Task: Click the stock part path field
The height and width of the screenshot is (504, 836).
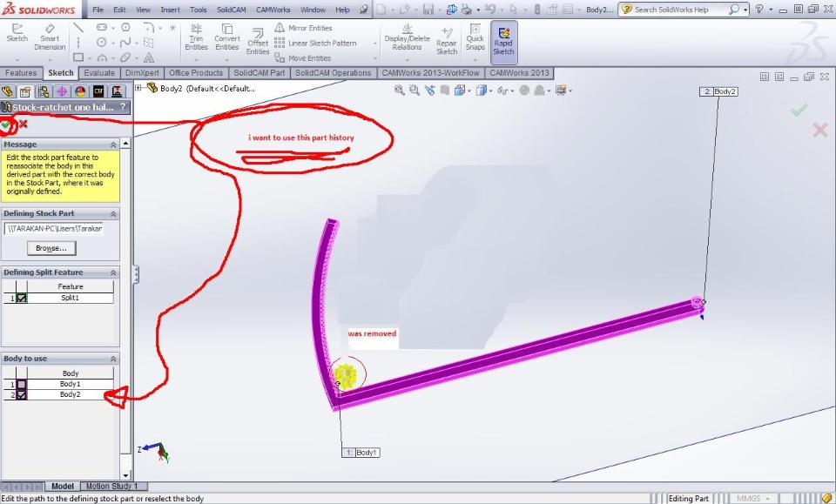Action: coord(54,229)
